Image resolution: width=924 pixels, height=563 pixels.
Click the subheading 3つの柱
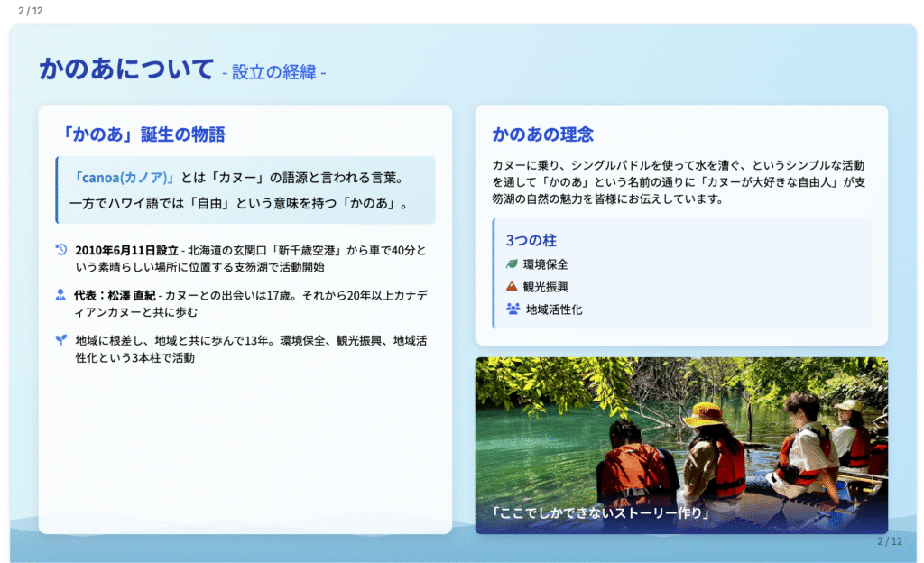coord(531,240)
